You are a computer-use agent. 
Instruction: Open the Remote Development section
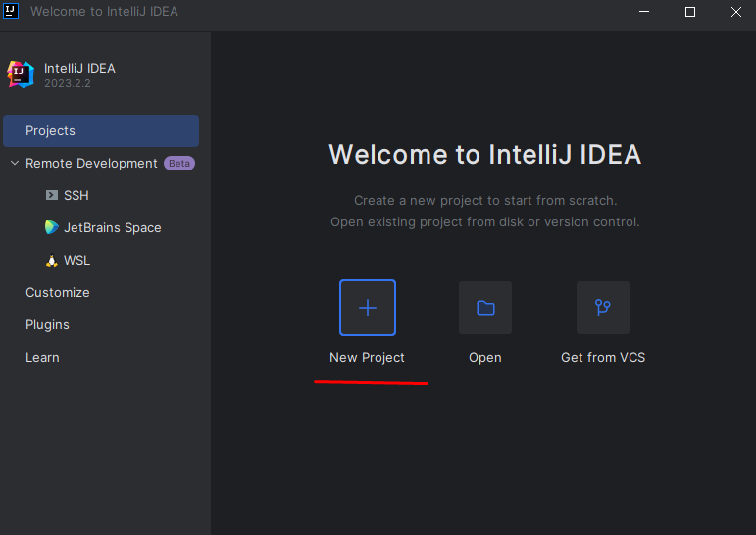91,163
